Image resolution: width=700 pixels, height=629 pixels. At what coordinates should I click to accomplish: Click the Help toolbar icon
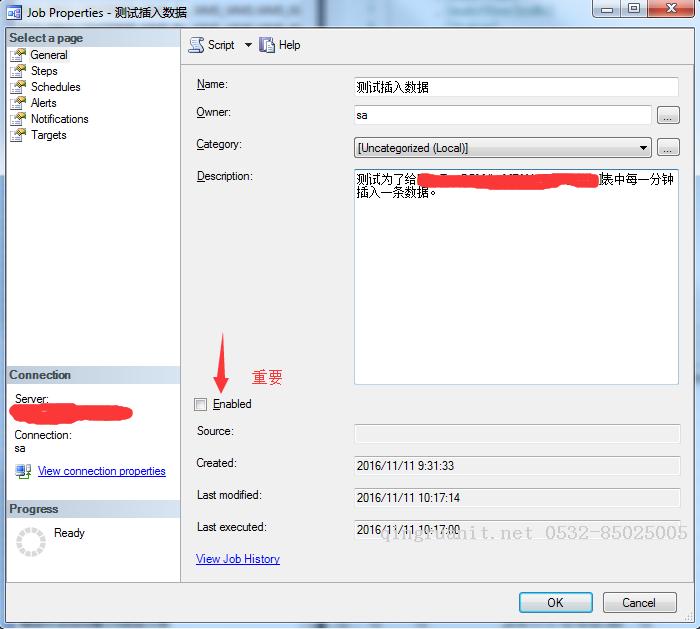tap(267, 45)
